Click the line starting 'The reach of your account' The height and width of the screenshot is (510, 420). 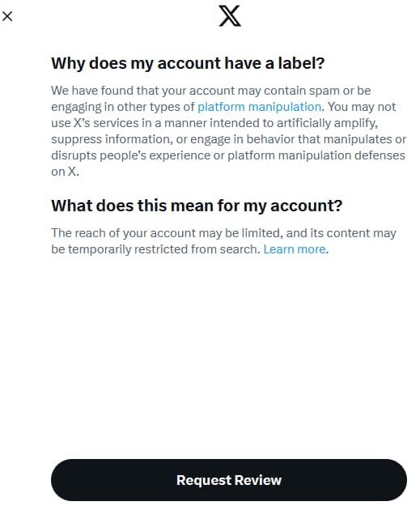223,233
